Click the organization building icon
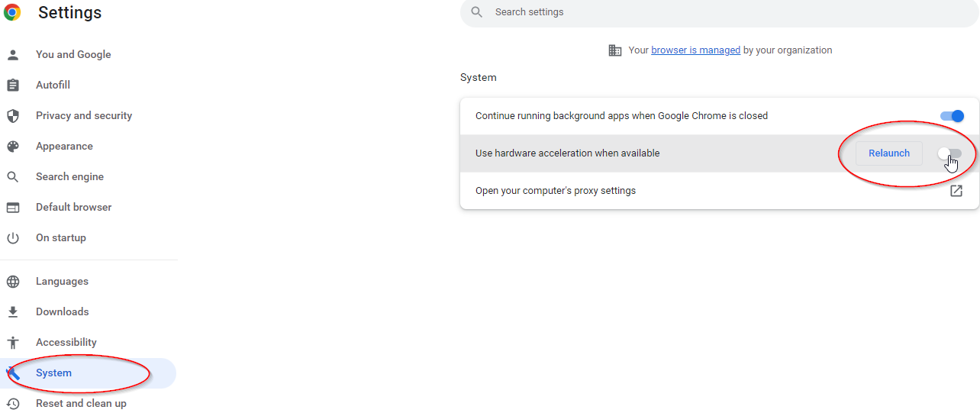Image resolution: width=980 pixels, height=413 pixels. [x=614, y=50]
